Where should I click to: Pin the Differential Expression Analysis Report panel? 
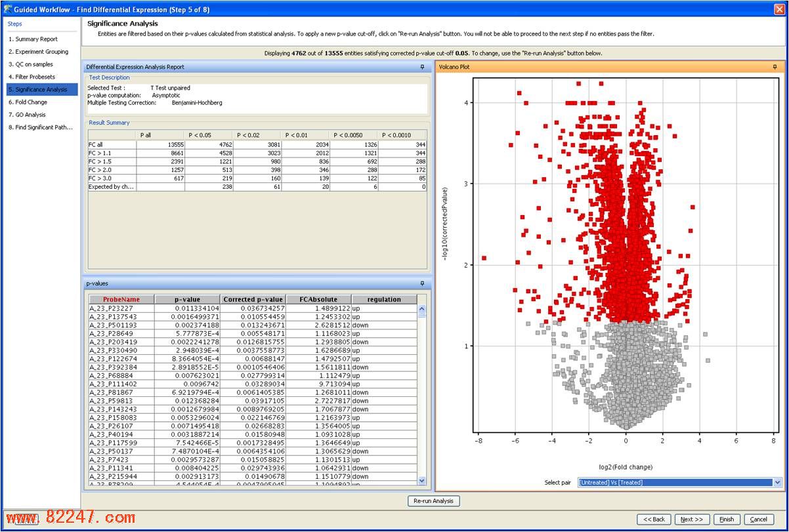(423, 67)
